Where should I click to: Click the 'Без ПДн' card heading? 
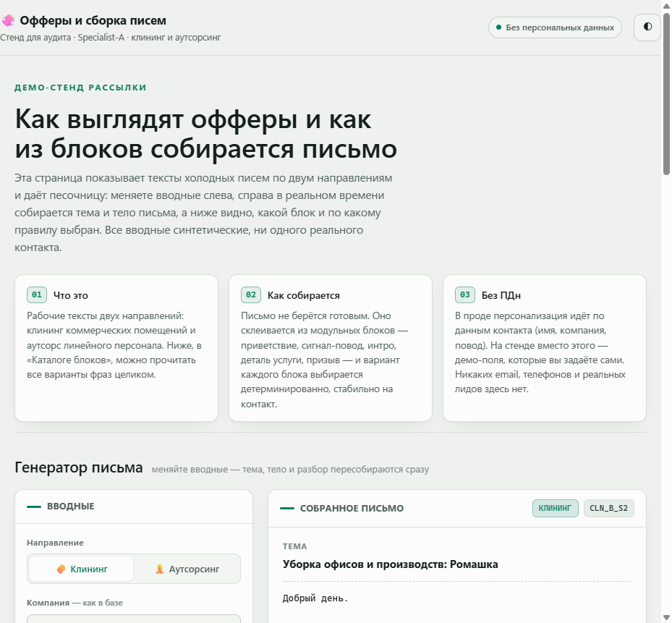coord(501,295)
